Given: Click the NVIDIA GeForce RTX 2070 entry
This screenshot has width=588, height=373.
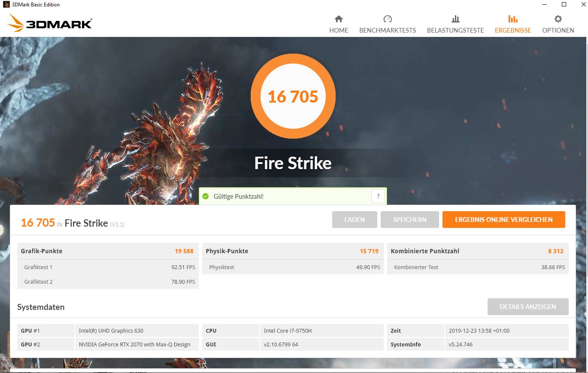Looking at the screenshot, I should pyautogui.click(x=134, y=344).
